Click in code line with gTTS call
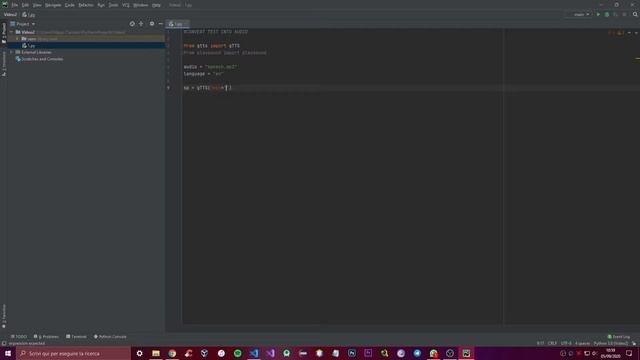 (208, 88)
